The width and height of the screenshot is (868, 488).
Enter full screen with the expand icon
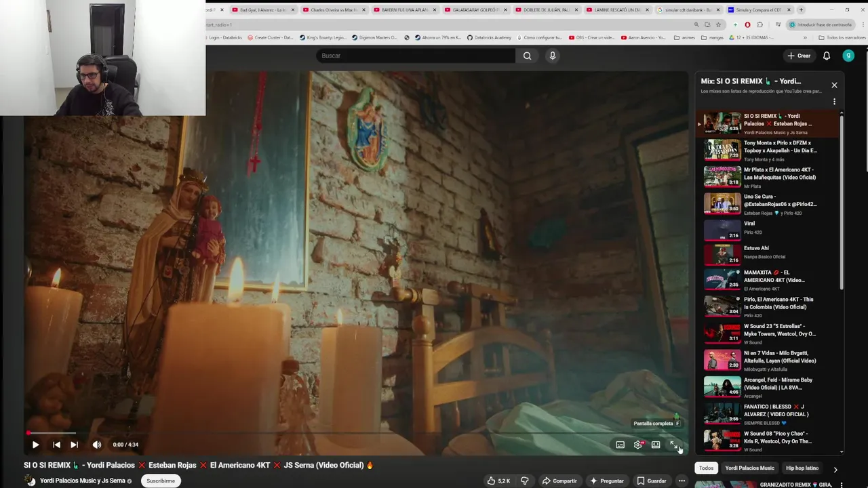coord(673,445)
